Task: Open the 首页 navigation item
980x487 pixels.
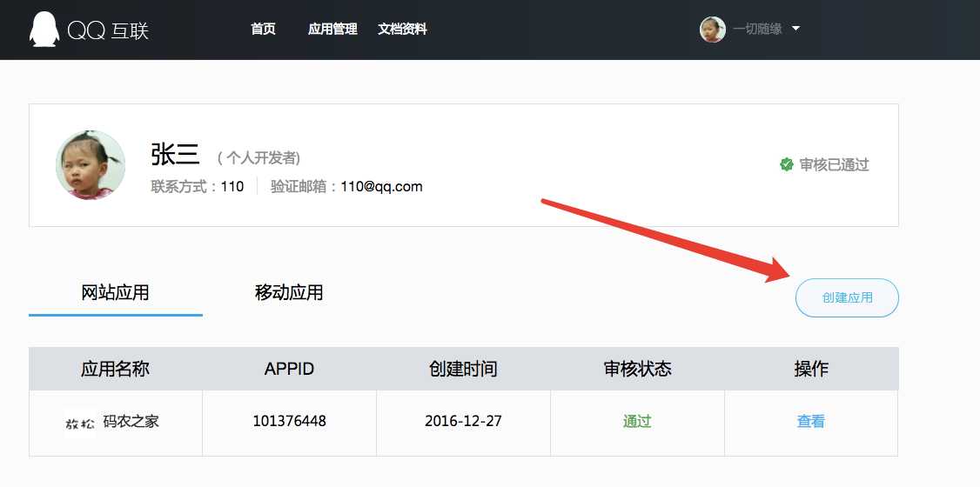Action: pos(263,30)
